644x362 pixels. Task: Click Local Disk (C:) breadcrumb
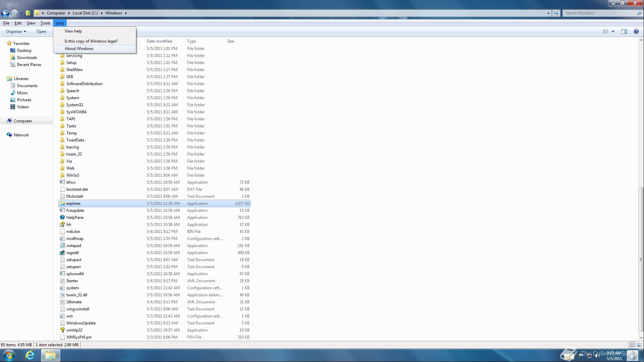pos(85,13)
